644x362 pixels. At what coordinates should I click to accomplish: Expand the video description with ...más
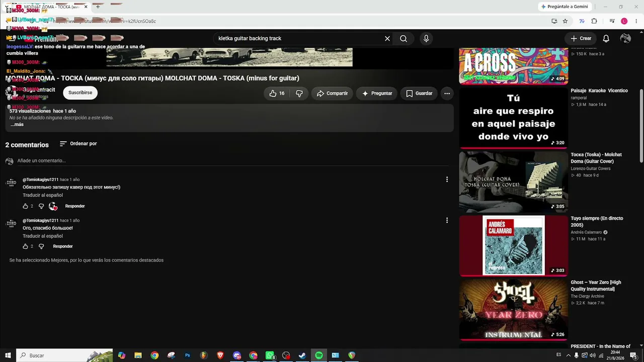(x=17, y=125)
